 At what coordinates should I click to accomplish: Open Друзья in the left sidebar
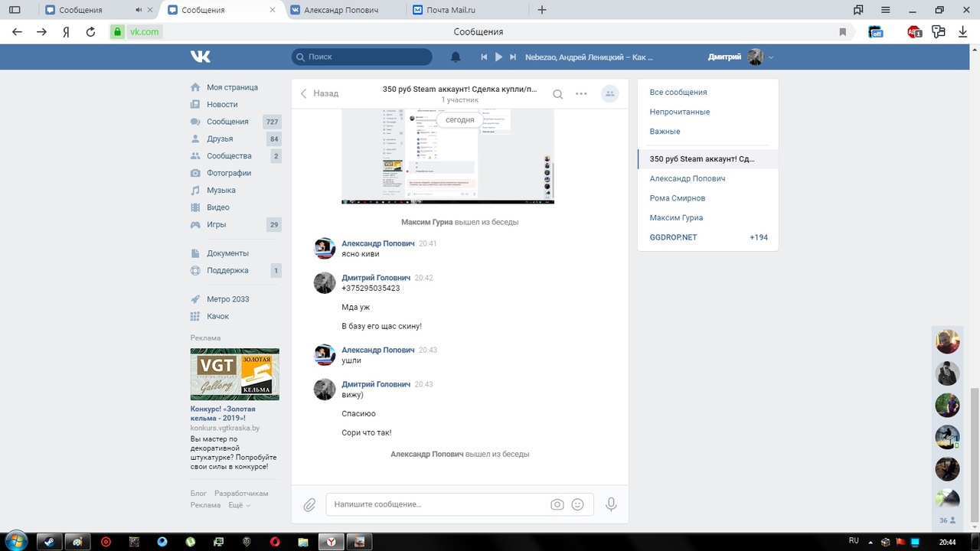pos(220,139)
